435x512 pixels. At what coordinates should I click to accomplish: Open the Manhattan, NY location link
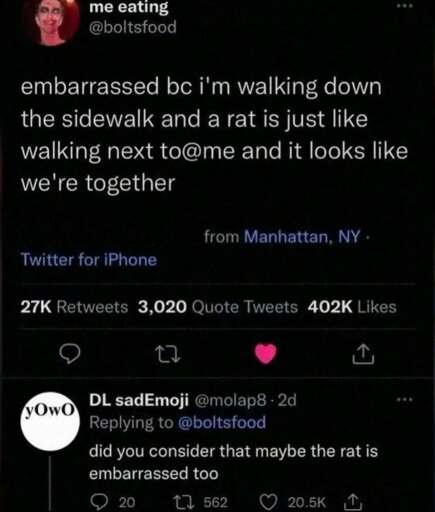coord(302,237)
